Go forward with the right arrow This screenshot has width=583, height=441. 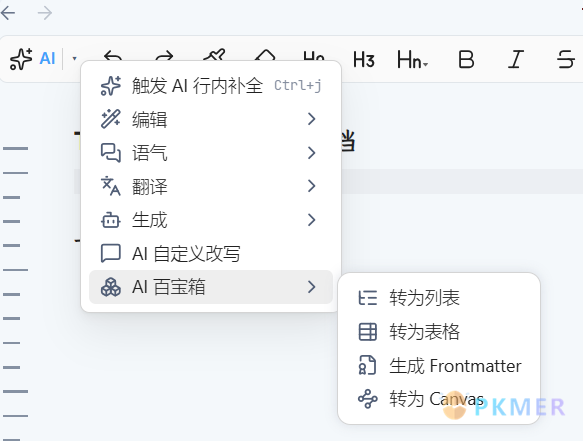(45, 13)
